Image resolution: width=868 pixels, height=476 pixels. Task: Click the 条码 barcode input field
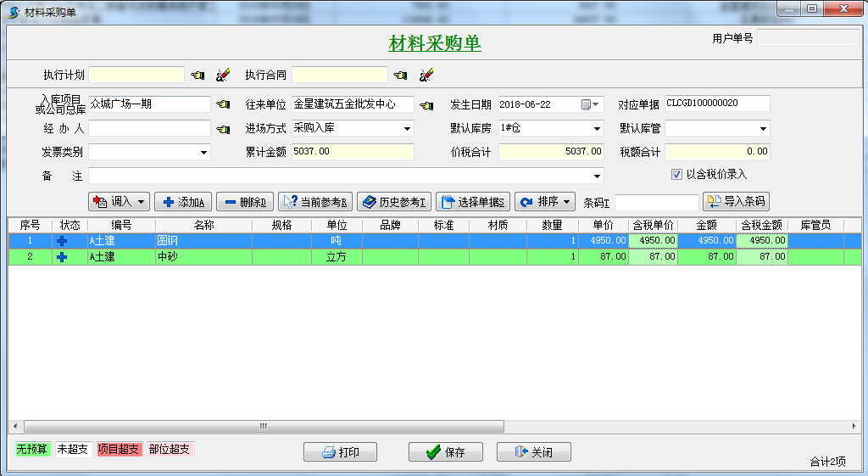click(656, 203)
